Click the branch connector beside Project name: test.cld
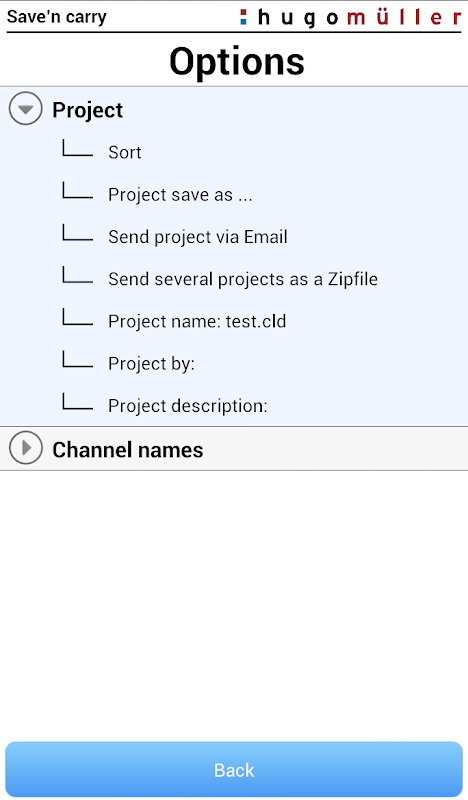Viewport: 468px width, 800px height. pos(77,317)
